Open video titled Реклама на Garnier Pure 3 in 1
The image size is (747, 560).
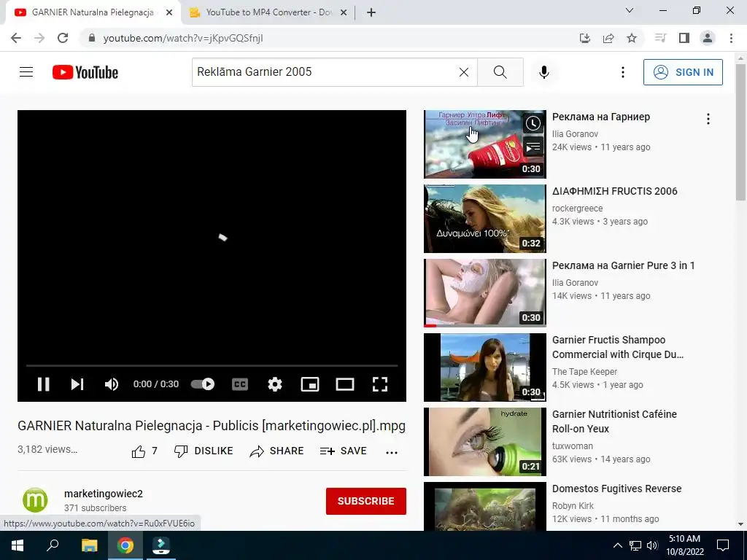[623, 265]
